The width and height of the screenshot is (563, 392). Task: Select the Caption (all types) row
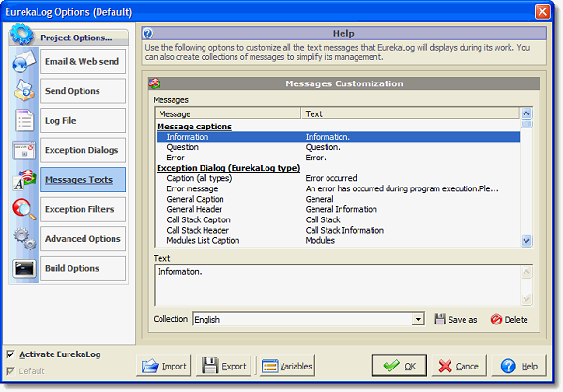coord(338,178)
